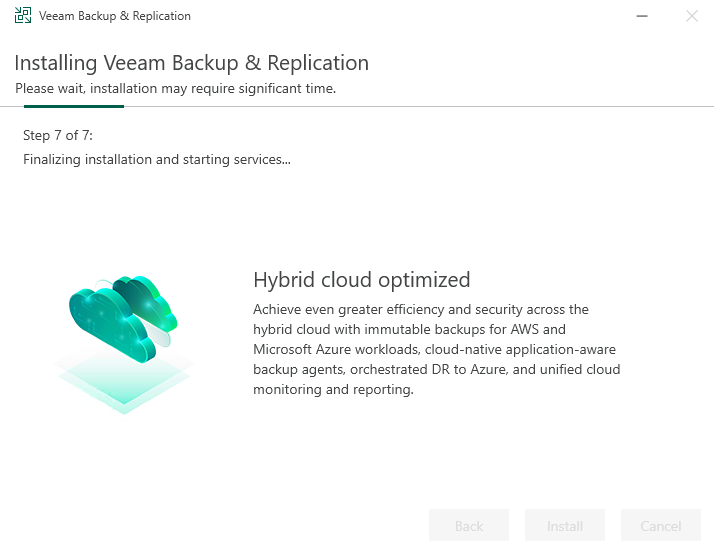The height and width of the screenshot is (555, 714).
Task: Click the paragraph starting 'Achieve even greater efficiency'
Action: 437,349
